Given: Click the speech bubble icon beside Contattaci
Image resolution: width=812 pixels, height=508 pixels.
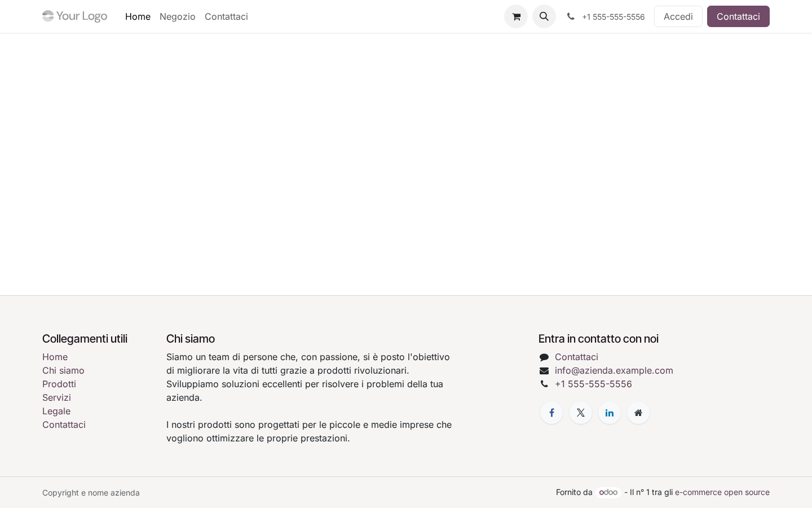Looking at the screenshot, I should [x=544, y=357].
